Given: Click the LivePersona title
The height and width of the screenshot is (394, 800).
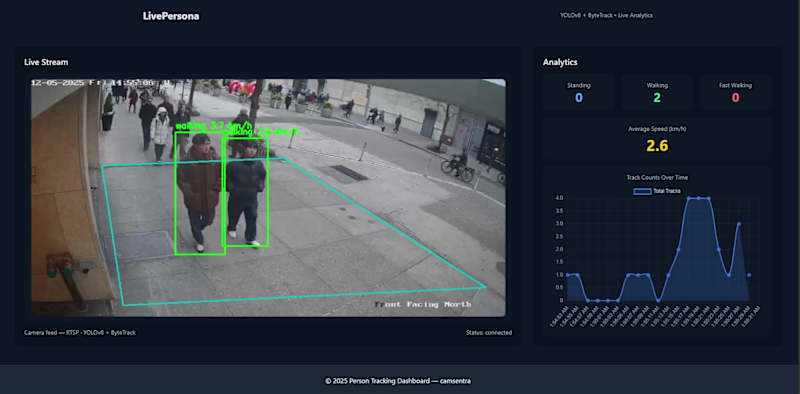Looking at the screenshot, I should [x=171, y=16].
